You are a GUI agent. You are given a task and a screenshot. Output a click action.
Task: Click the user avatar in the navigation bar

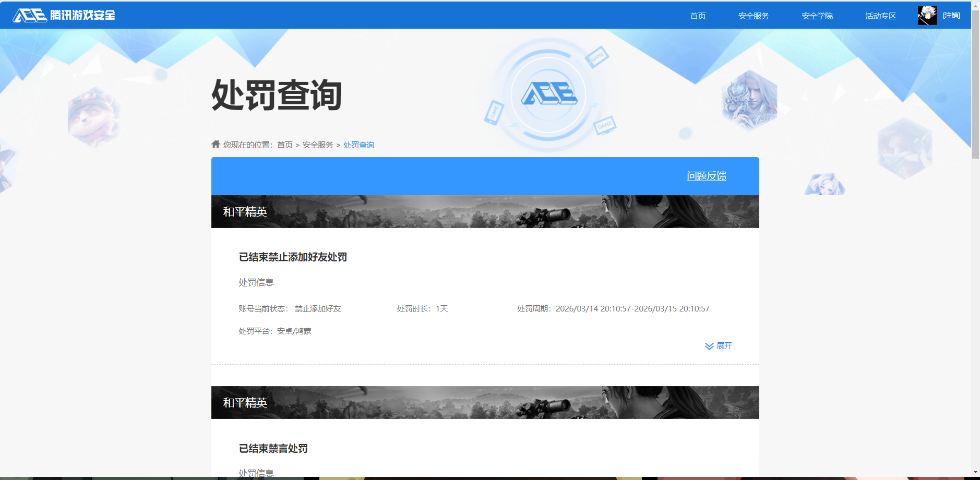pyautogui.click(x=927, y=15)
